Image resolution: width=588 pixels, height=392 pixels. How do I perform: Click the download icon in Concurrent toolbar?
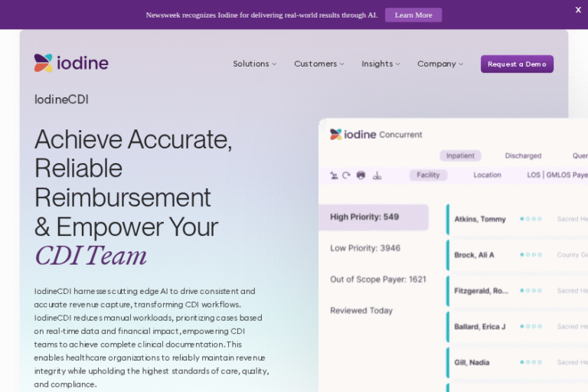(377, 175)
